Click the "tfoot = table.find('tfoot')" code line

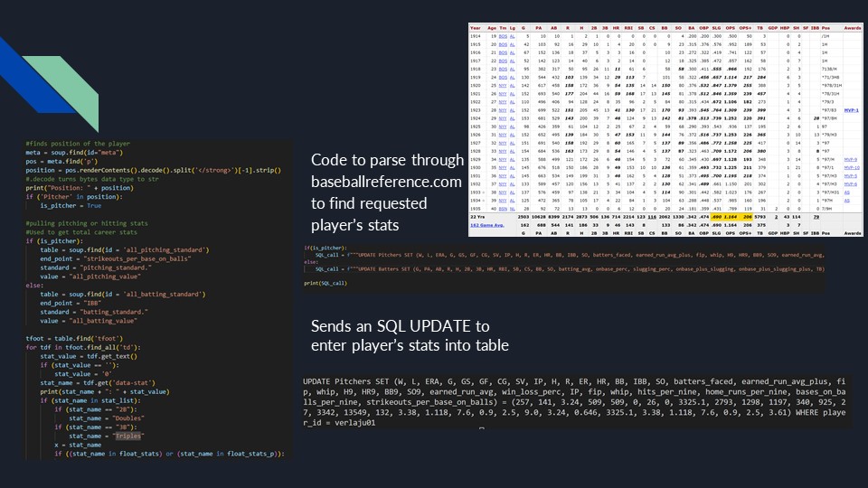pyautogui.click(x=74, y=338)
